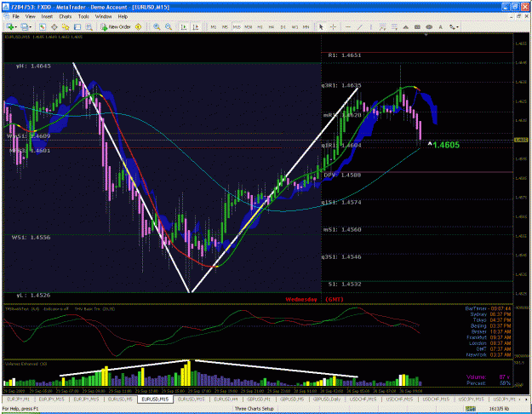The image size is (532, 414).
Task: Switch to the H4 timeframe
Action: point(272,26)
